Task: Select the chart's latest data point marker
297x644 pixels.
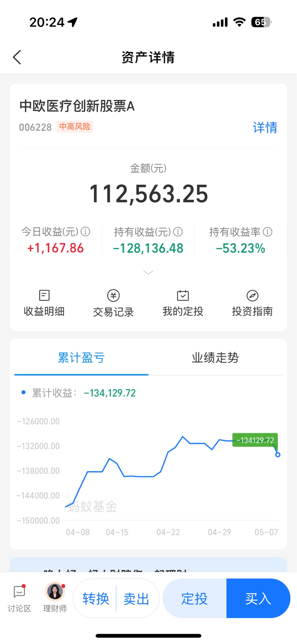Action: click(278, 455)
